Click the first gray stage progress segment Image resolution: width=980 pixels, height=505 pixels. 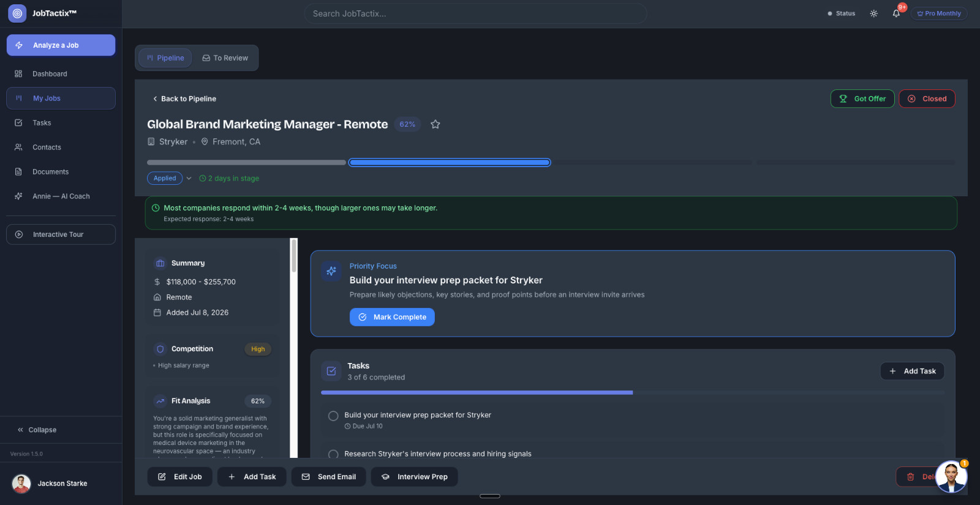coord(246,162)
